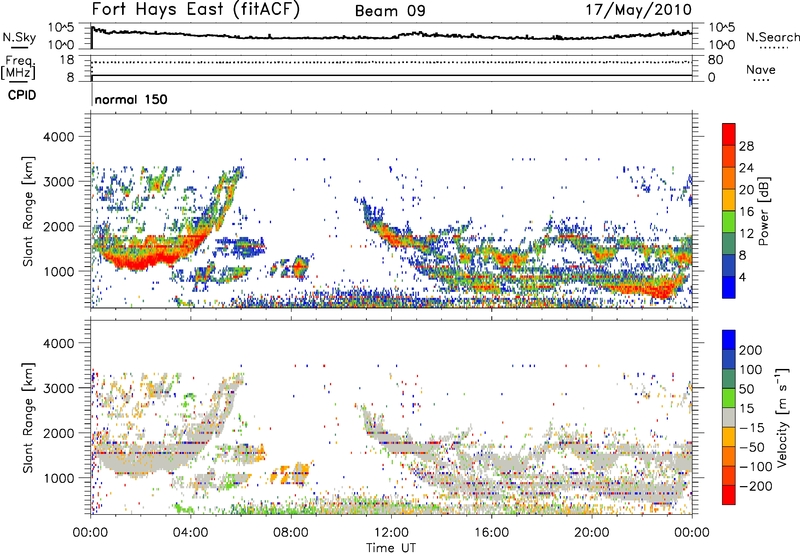This screenshot has width=800, height=554.
Task: Select the 'Beam 09' label
Action: pyautogui.click(x=390, y=11)
